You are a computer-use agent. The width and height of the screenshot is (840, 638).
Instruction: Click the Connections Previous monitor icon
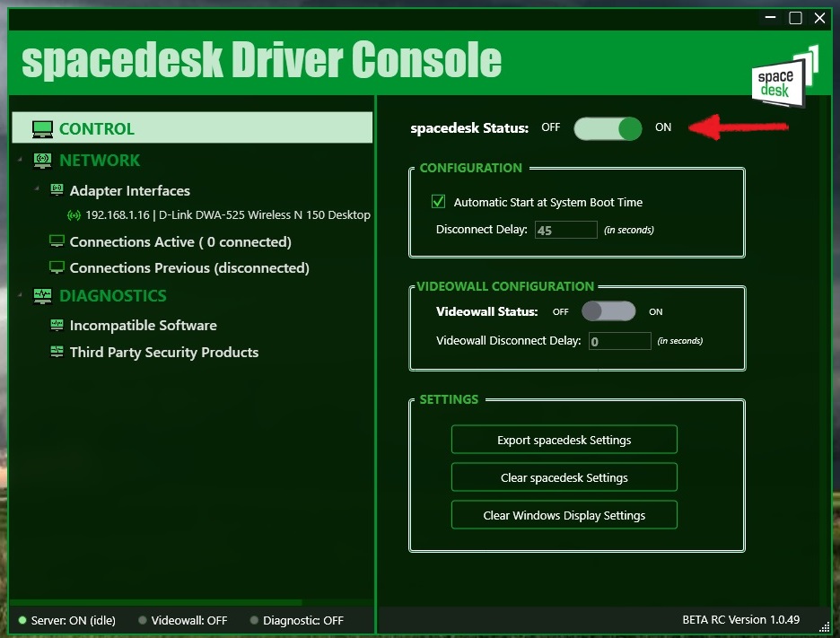tap(57, 267)
